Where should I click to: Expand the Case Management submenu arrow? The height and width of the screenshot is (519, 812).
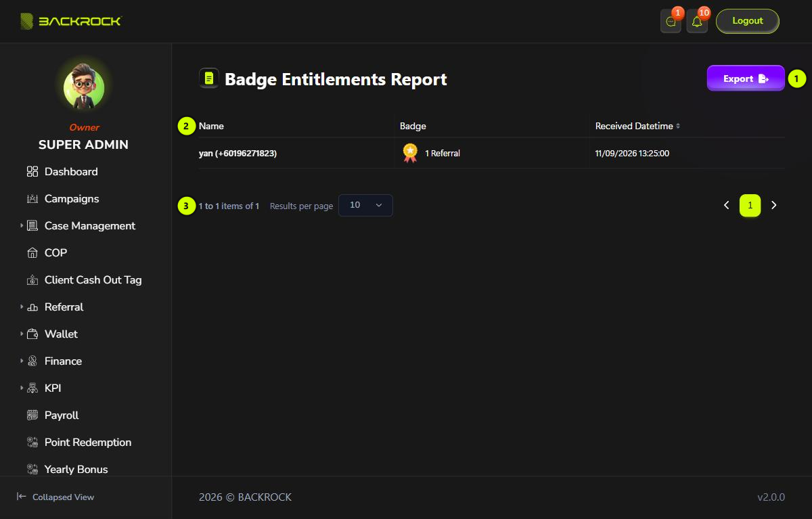(22, 225)
